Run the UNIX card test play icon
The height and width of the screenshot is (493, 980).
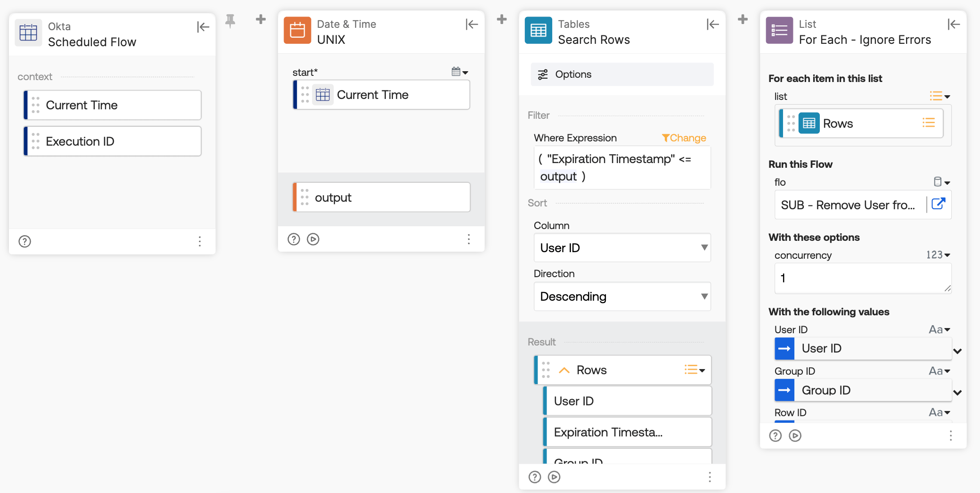coord(313,239)
